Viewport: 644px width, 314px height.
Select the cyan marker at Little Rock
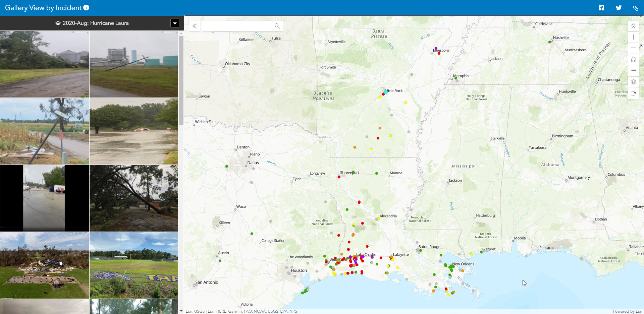pos(385,92)
